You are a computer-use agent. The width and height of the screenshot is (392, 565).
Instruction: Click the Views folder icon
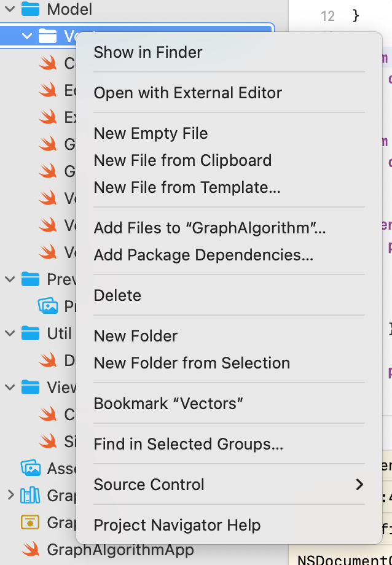(30, 388)
